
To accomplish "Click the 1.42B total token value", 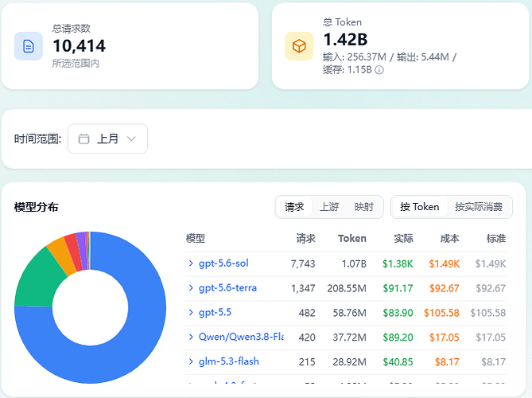I will 345,39.
